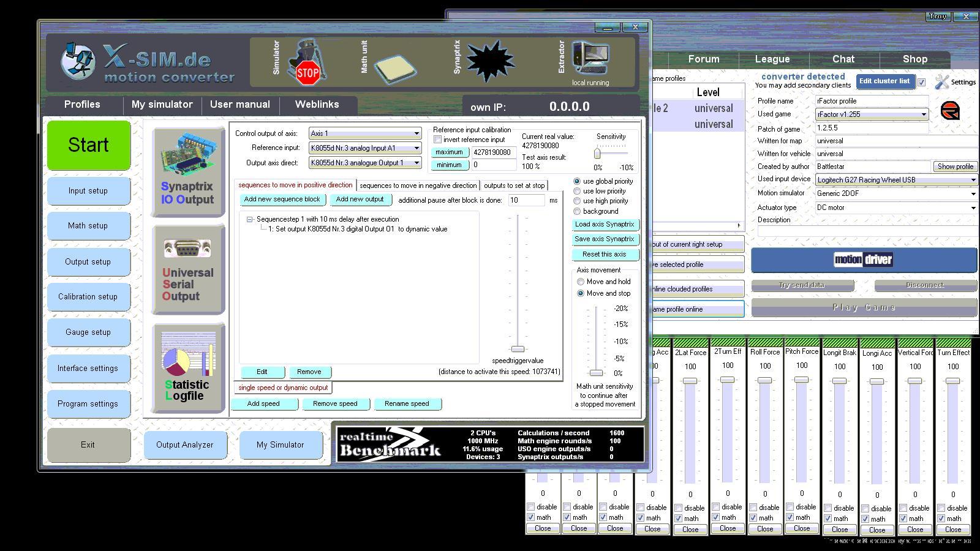
Task: Open the My simulator menu tab
Action: (162, 105)
